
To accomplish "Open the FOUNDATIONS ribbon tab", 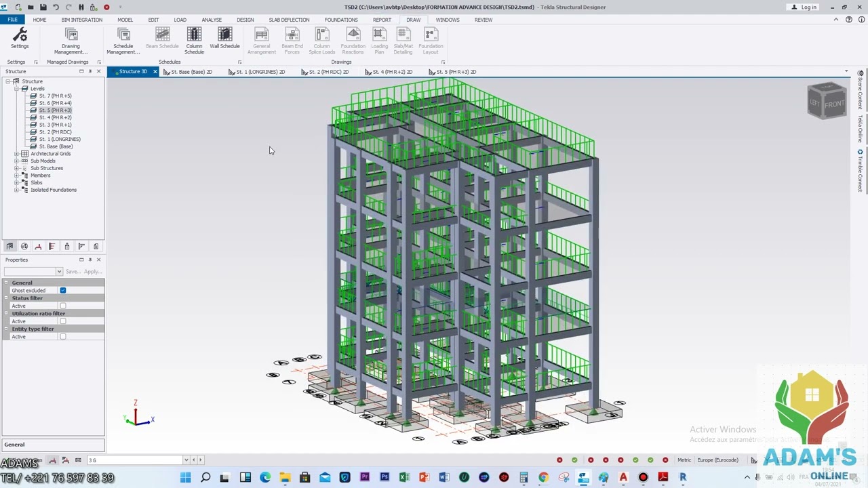I will [341, 20].
